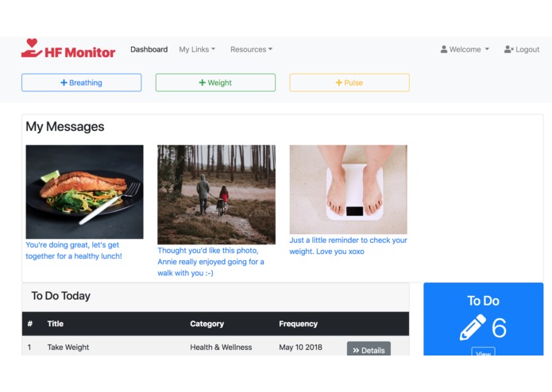Click the HF Monitor heart-hand logo
The height and width of the screenshot is (392, 552).
pyautogui.click(x=31, y=48)
